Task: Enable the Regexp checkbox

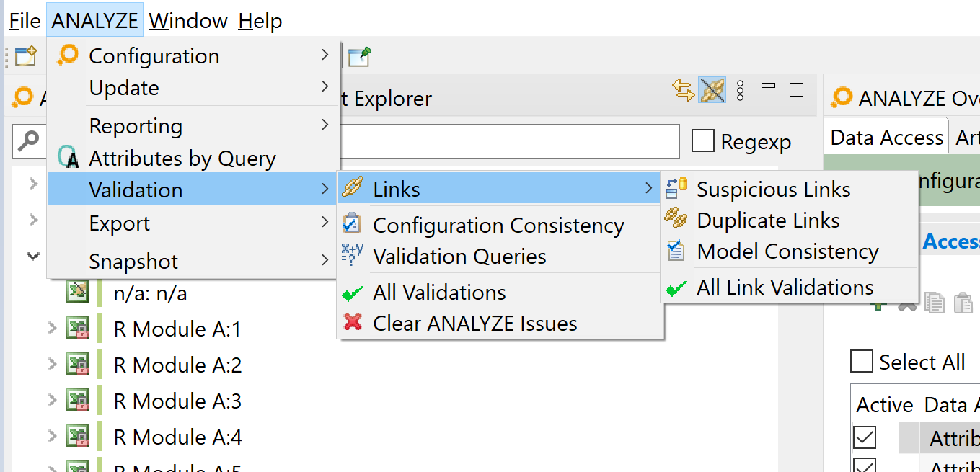Action: (703, 141)
